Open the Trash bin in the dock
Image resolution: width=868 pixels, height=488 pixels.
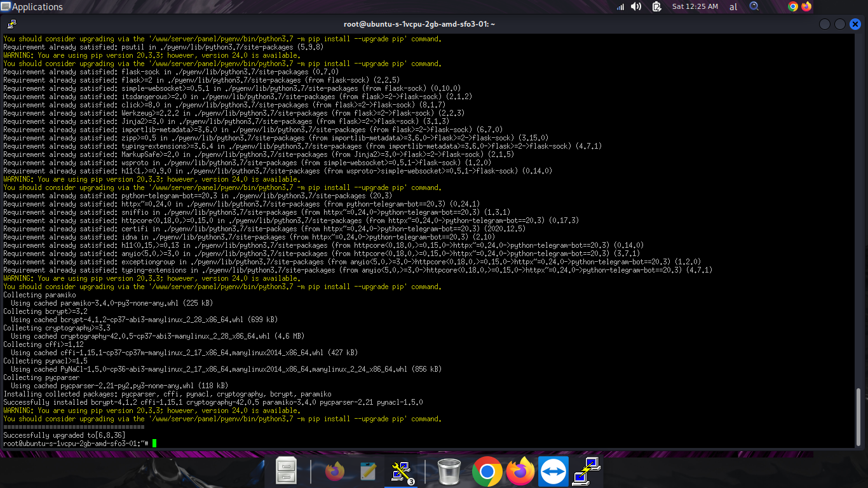tap(449, 471)
